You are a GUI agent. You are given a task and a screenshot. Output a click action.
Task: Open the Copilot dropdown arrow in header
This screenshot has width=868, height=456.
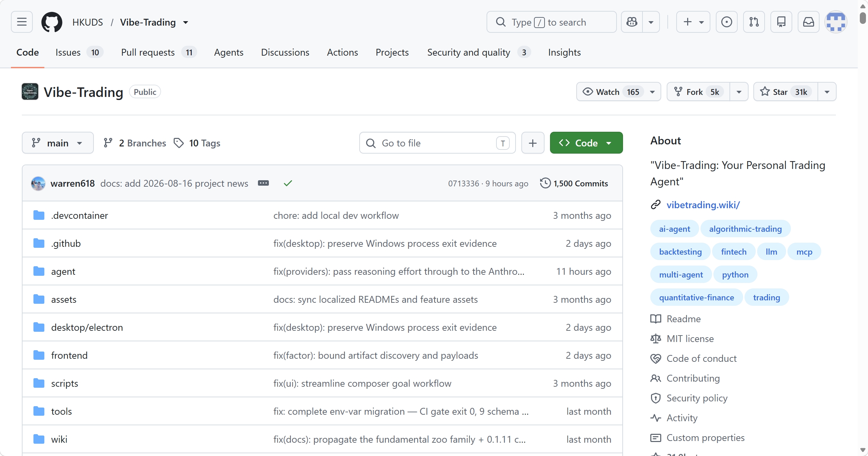(x=651, y=22)
